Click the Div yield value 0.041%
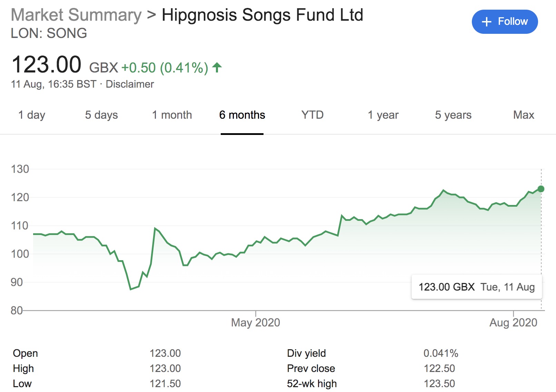Viewport: 556px width, 392px height. (440, 353)
